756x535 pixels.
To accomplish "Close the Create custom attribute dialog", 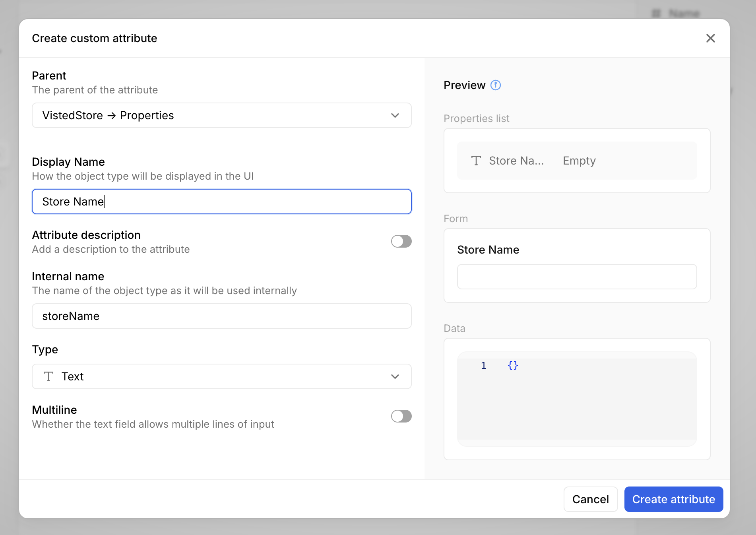I will 710,38.
